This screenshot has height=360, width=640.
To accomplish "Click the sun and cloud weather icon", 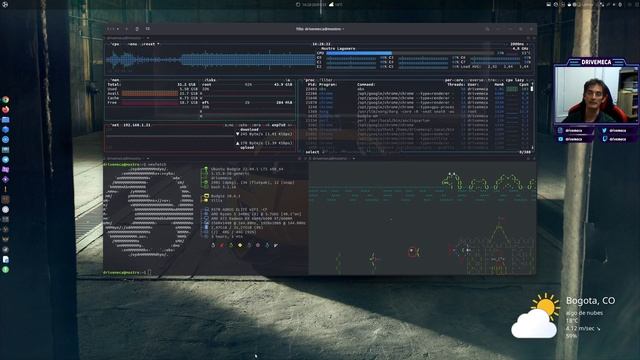I will point(535,316).
